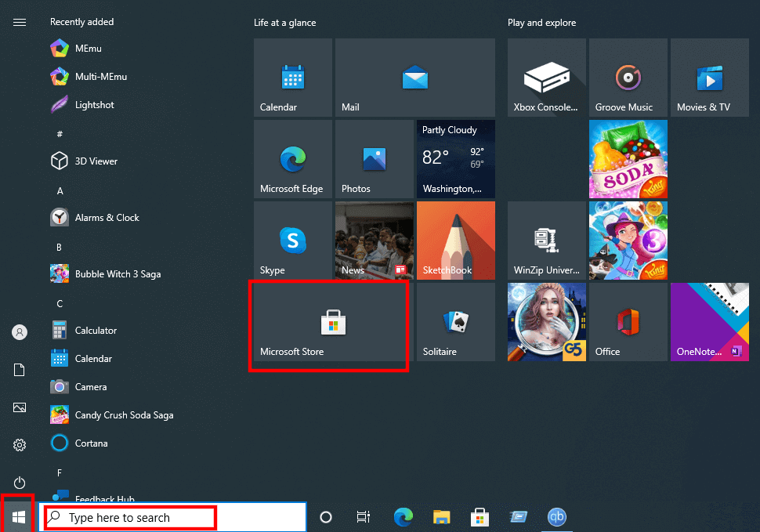This screenshot has width=760, height=532.
Task: Open the Office tile
Action: coord(628,322)
